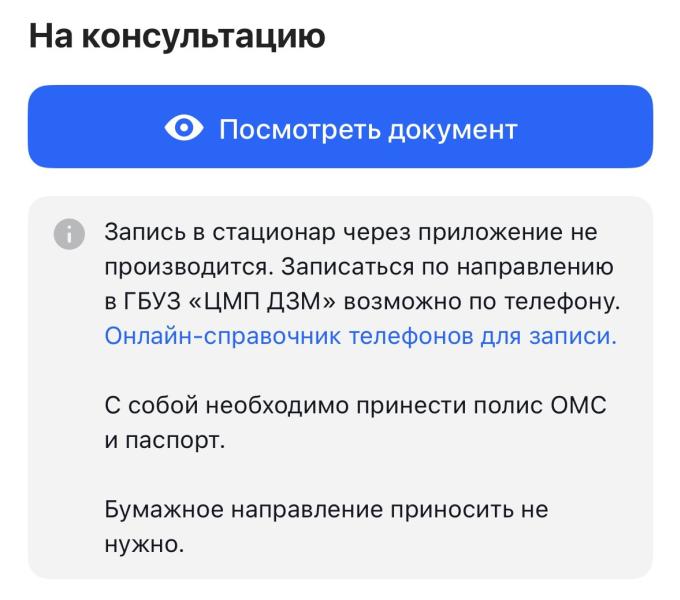Screen dimensions: 680x600
Task: Click the «На консультацию» heading
Action: pyautogui.click(x=176, y=36)
